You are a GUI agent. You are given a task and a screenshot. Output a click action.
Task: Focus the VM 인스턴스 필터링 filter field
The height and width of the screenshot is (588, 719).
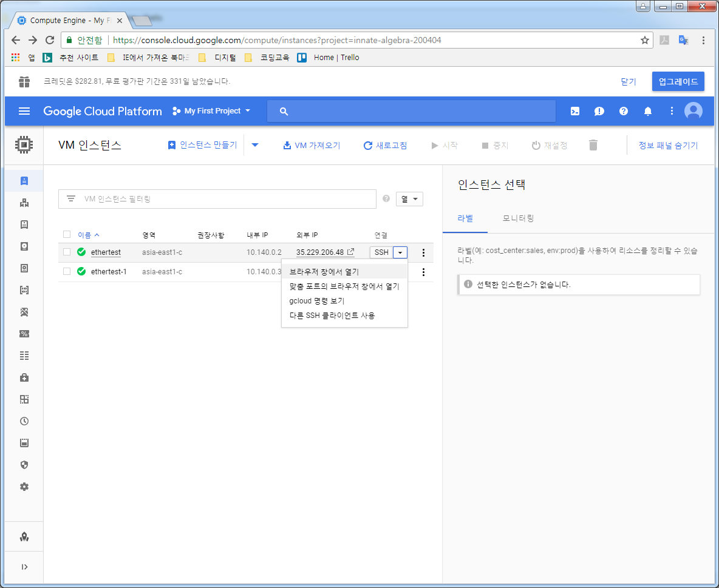coord(217,199)
